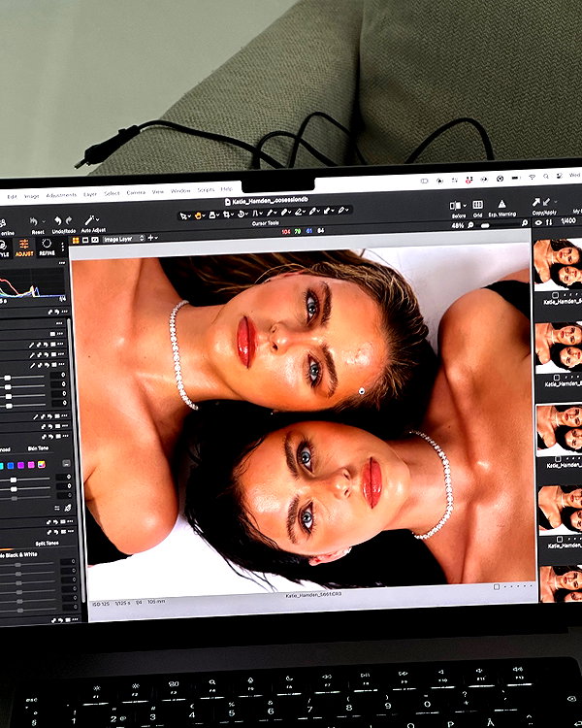Click the zoom-in magnifier after zoom slider

click(x=525, y=223)
